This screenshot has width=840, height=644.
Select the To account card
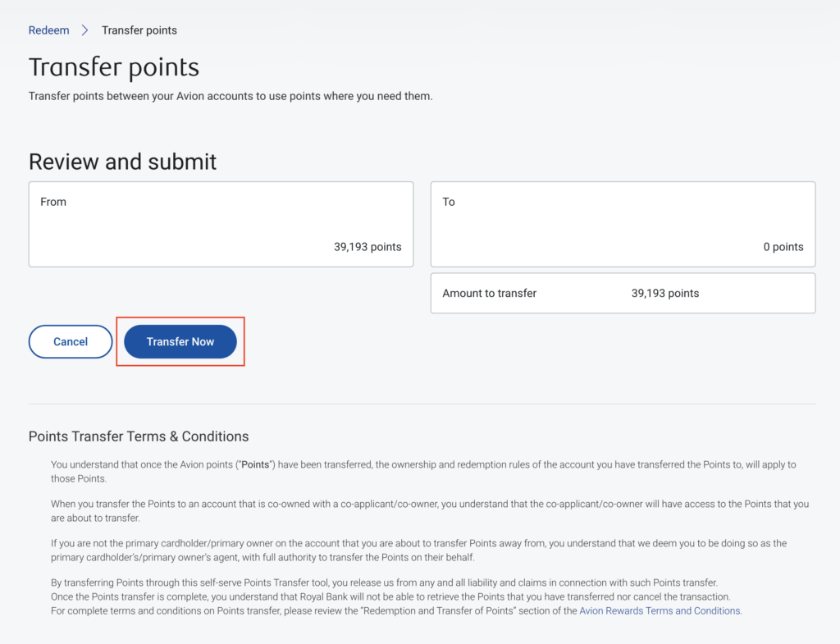(x=623, y=223)
